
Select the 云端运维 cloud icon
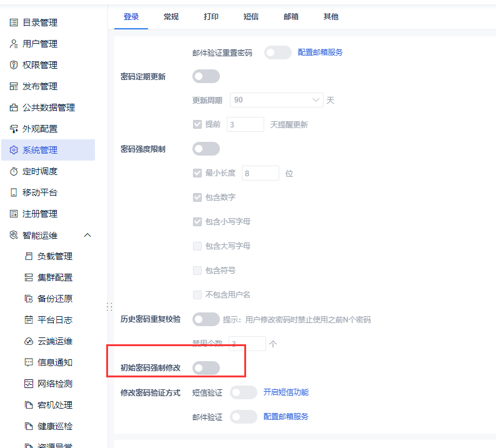coord(29,341)
